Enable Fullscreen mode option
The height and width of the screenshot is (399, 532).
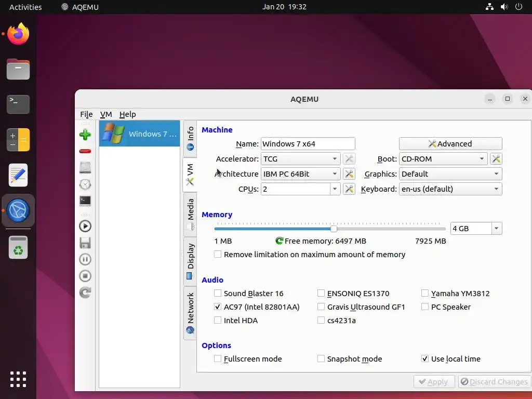(x=218, y=358)
